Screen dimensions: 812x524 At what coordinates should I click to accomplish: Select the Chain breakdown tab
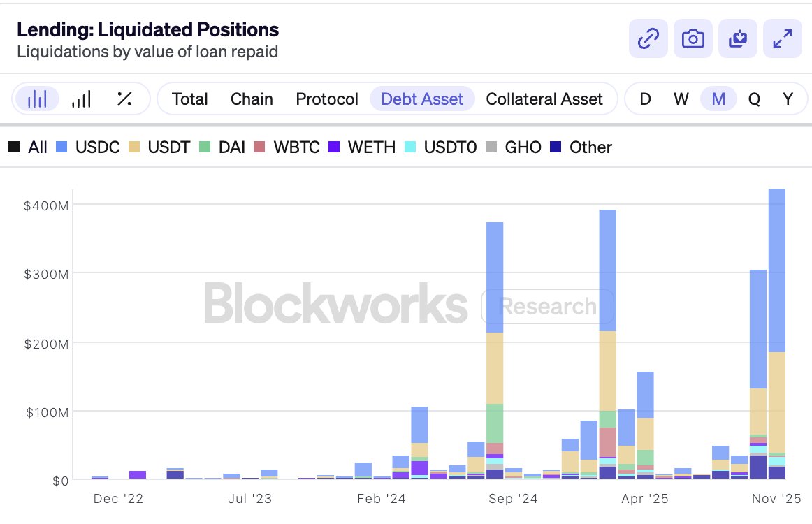[x=252, y=99]
